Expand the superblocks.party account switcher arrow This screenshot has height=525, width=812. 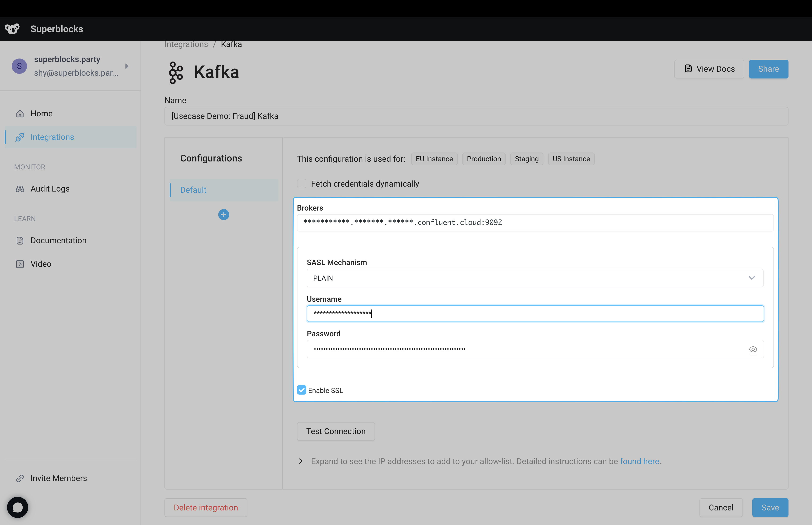coord(127,66)
